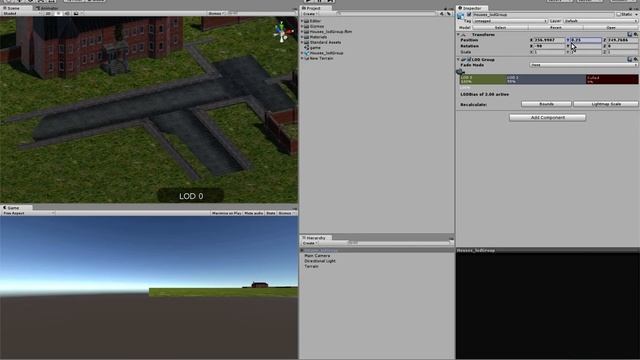Select the game scene asset icon
The image size is (640, 360).
307,48
